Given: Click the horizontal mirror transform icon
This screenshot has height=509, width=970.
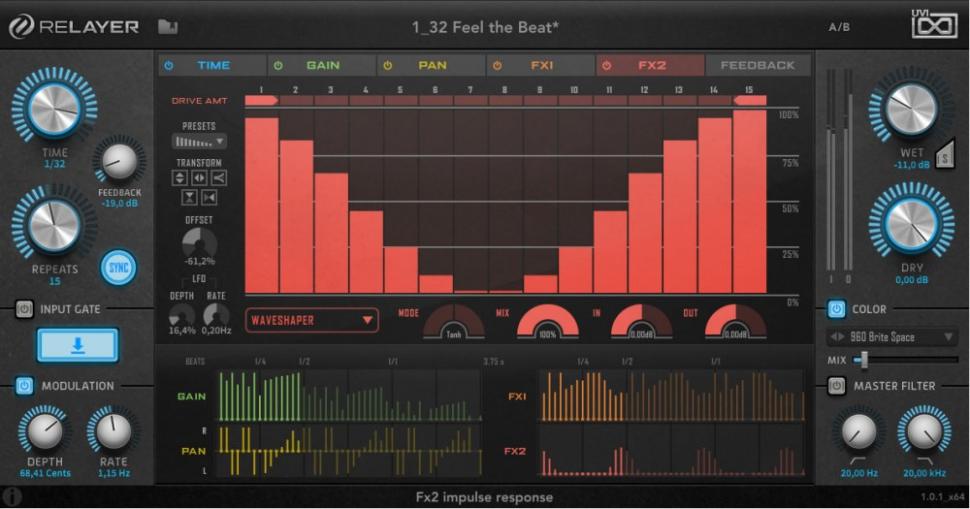Looking at the screenshot, I should pyautogui.click(x=199, y=178).
